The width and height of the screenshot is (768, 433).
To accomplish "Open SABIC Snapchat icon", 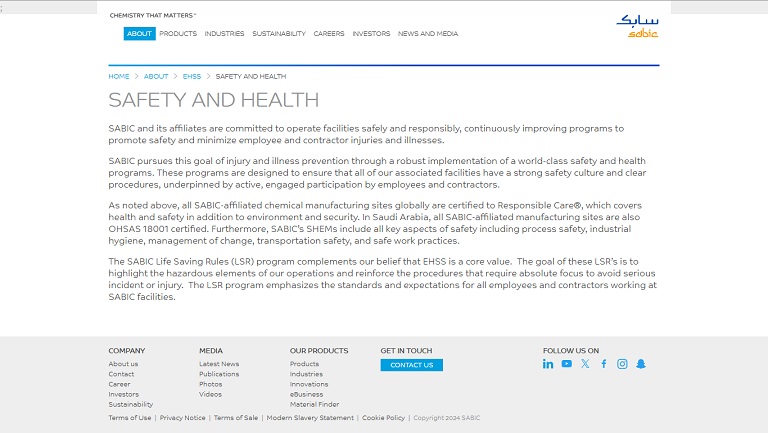I will coord(641,364).
